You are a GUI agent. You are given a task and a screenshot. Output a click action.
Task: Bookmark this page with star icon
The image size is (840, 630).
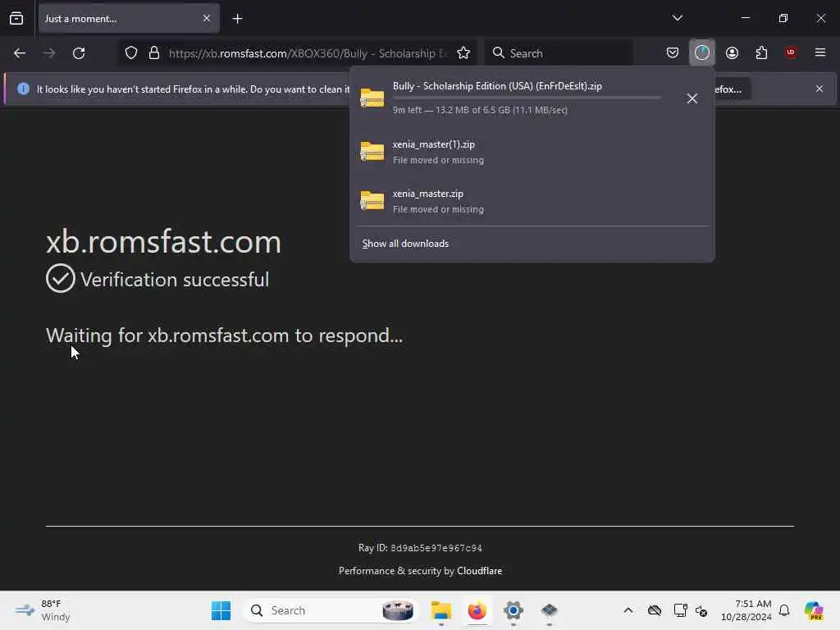463,53
